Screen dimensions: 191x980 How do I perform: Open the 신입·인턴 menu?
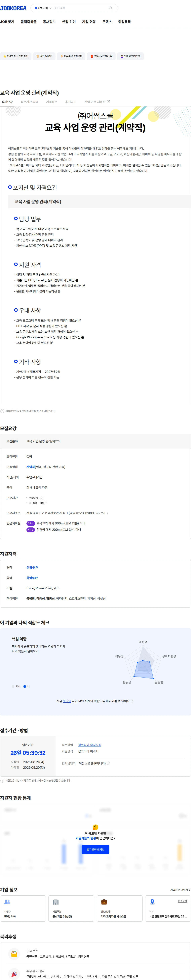(69, 22)
